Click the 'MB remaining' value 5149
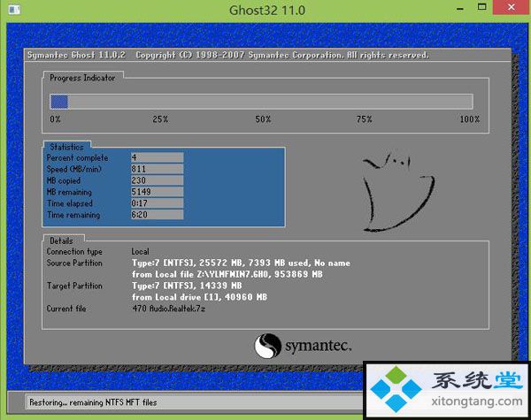 [158, 192]
